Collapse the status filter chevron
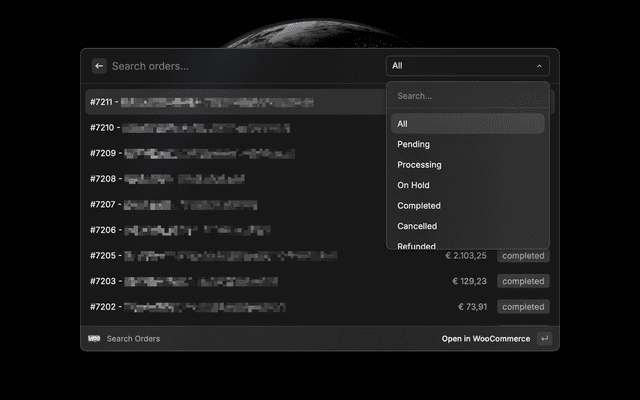640x400 pixels. pyautogui.click(x=540, y=66)
